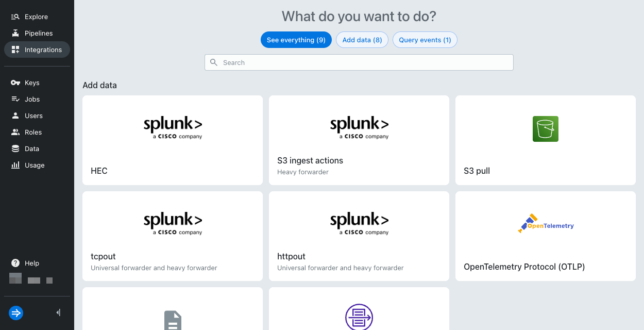This screenshot has height=330, width=644.
Task: Select the See everything (9) filter
Action: point(296,40)
